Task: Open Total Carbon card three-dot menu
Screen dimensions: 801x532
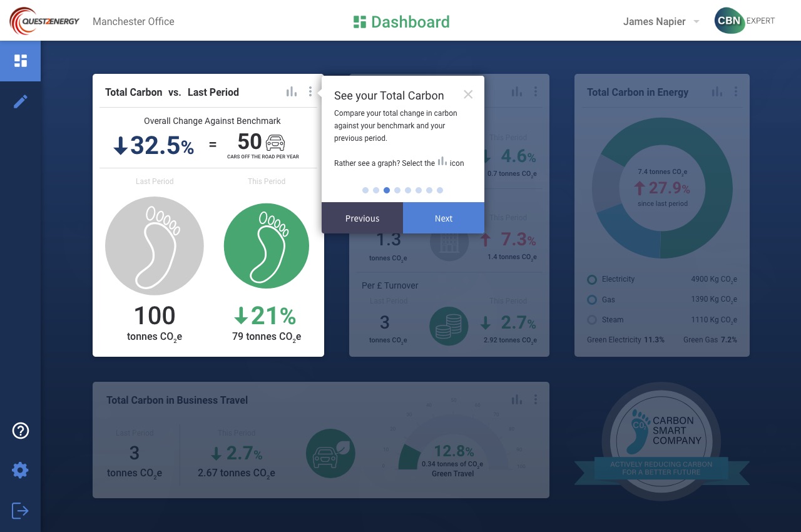Action: [310, 92]
